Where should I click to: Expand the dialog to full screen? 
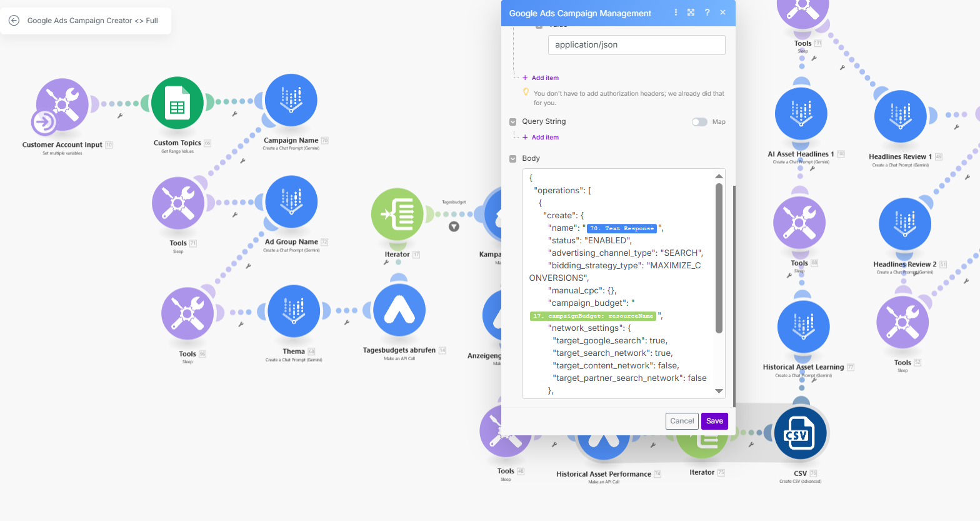(691, 13)
